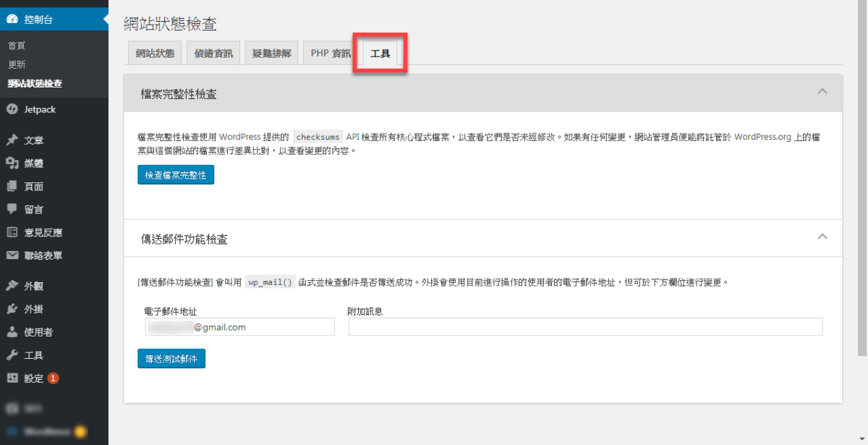Viewport: 868px width, 445px height.
Task: Click the wp_mail() code text
Action: (270, 282)
